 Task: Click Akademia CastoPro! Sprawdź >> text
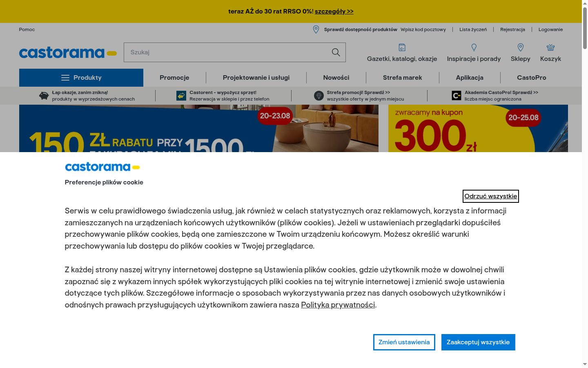pos(501,92)
